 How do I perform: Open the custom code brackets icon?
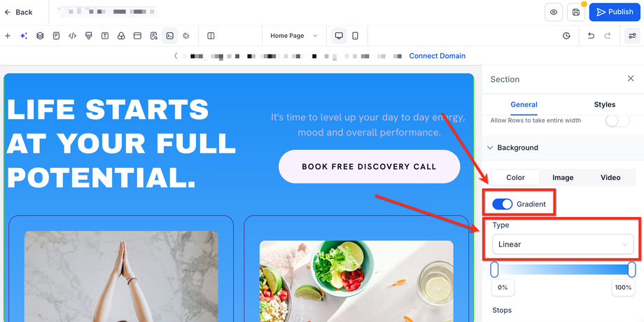coord(72,36)
